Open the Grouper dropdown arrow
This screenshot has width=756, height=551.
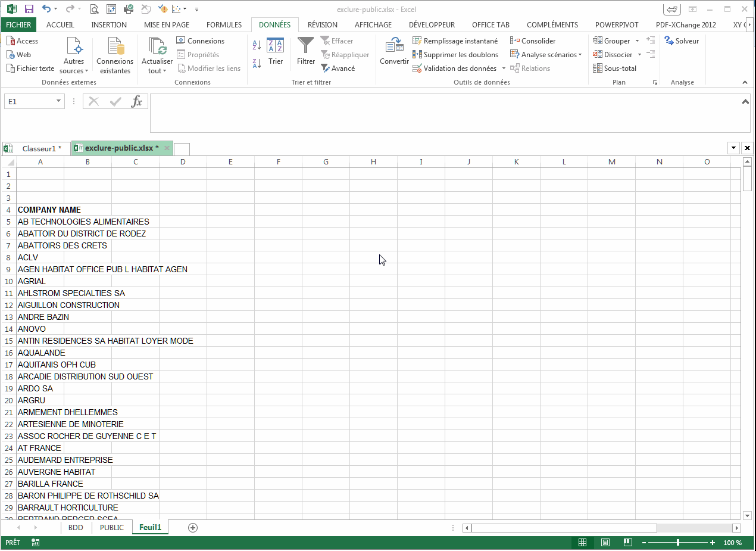(x=638, y=41)
